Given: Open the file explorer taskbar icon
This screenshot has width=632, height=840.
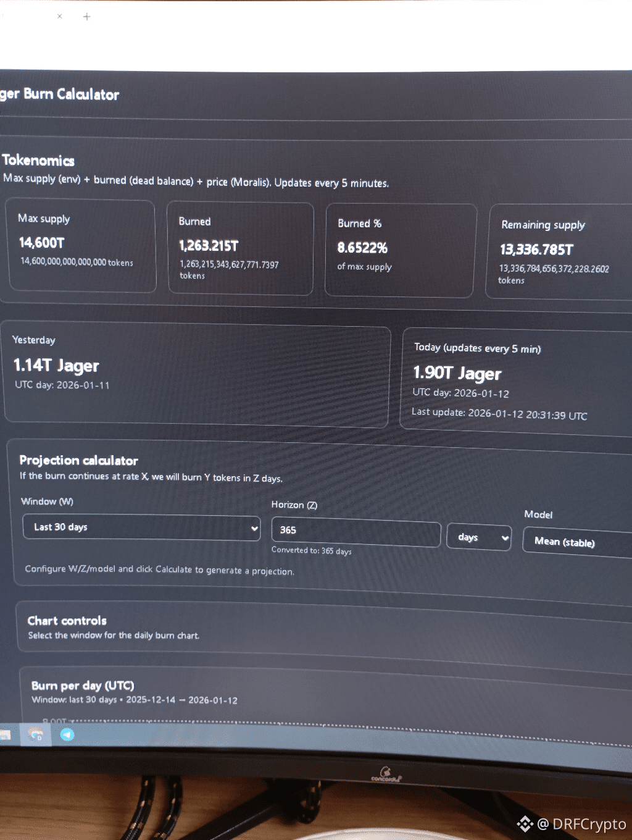Looking at the screenshot, I should 5,734.
